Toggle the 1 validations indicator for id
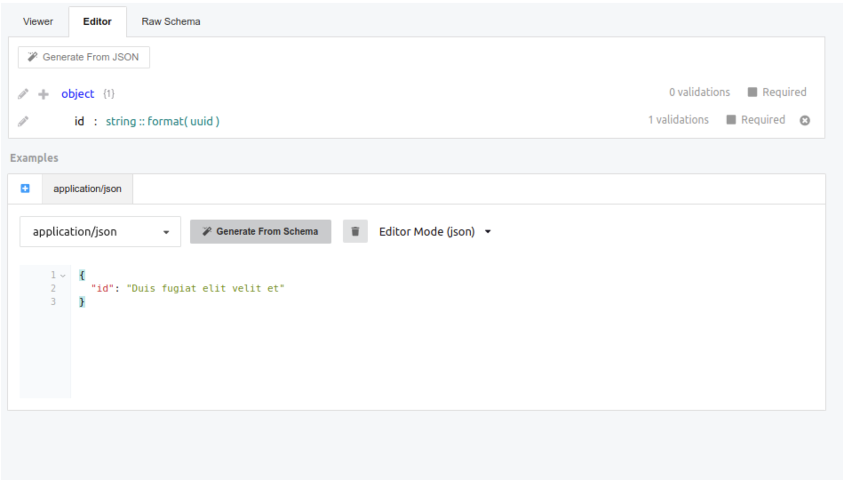Screen dimensions: 868x489 pos(678,120)
